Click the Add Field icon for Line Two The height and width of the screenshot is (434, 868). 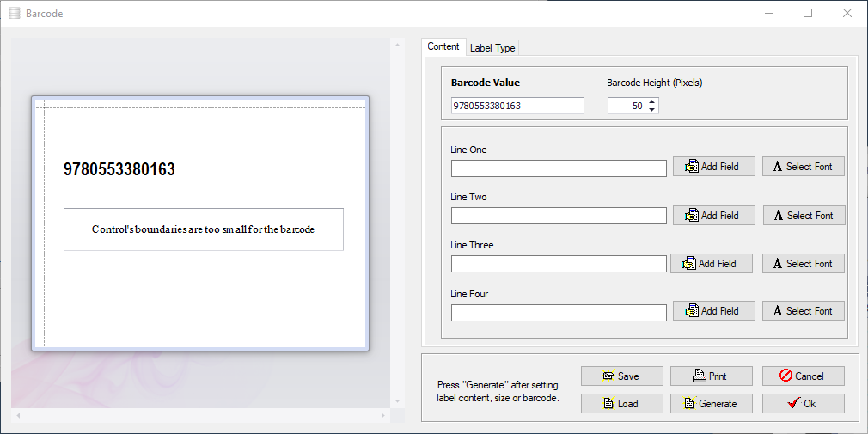pyautogui.click(x=692, y=215)
